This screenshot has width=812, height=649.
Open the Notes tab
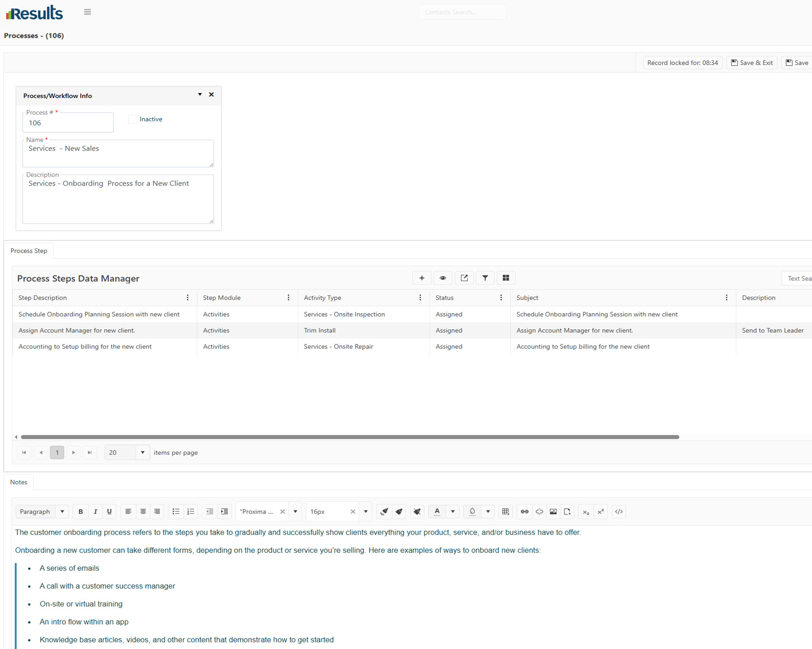pyautogui.click(x=19, y=482)
